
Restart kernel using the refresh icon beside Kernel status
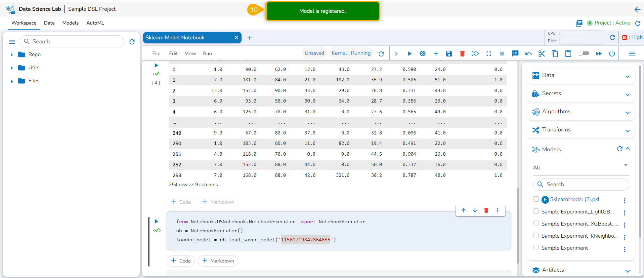tap(381, 54)
